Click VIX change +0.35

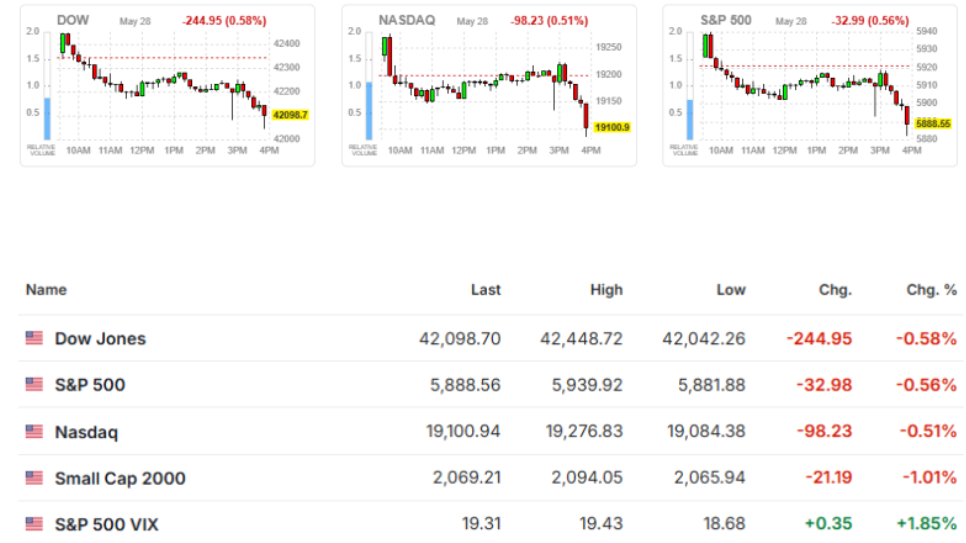point(829,524)
